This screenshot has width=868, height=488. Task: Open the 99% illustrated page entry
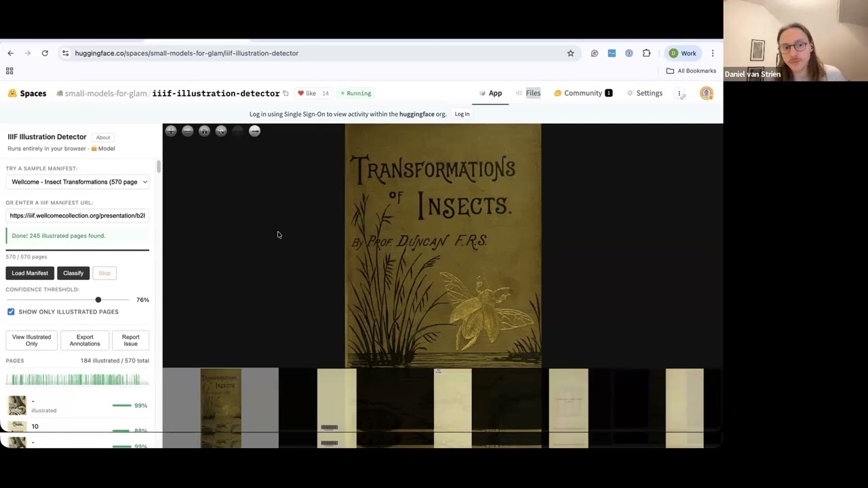(77, 405)
